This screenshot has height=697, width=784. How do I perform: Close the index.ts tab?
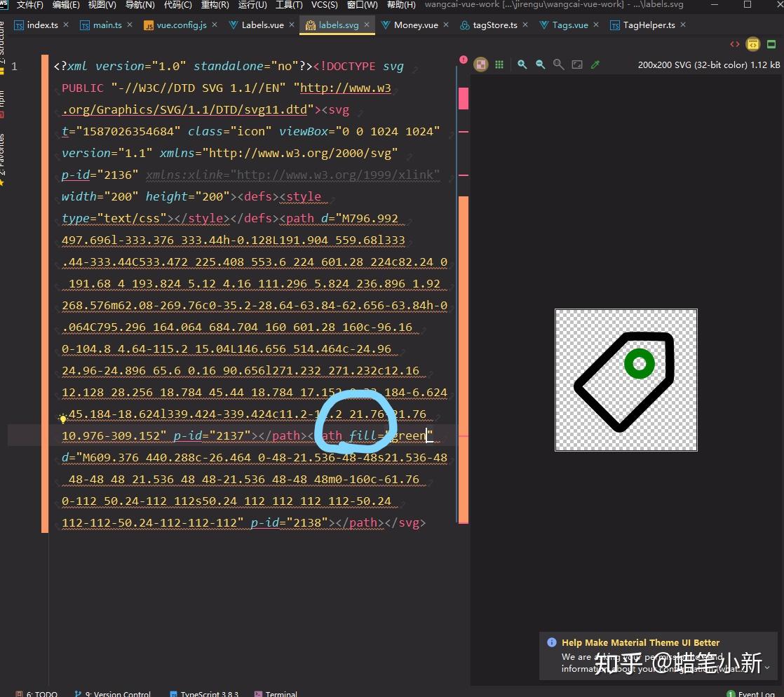pyautogui.click(x=66, y=25)
